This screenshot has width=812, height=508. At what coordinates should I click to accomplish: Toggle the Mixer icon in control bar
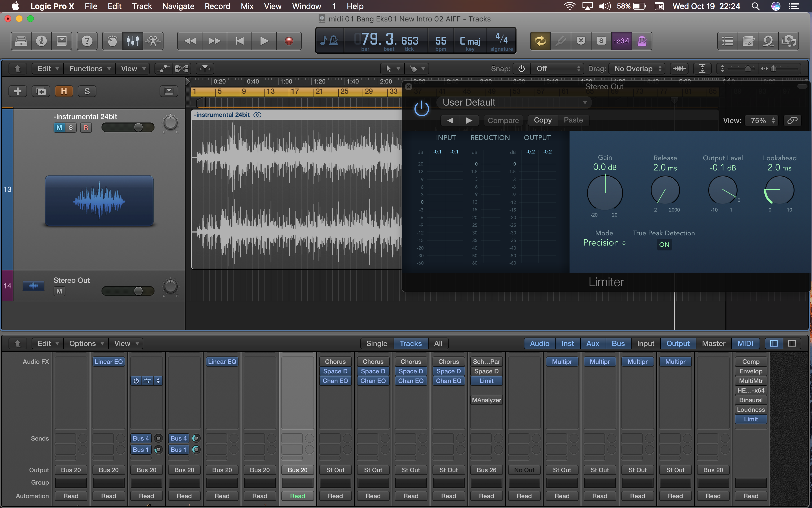tap(133, 41)
